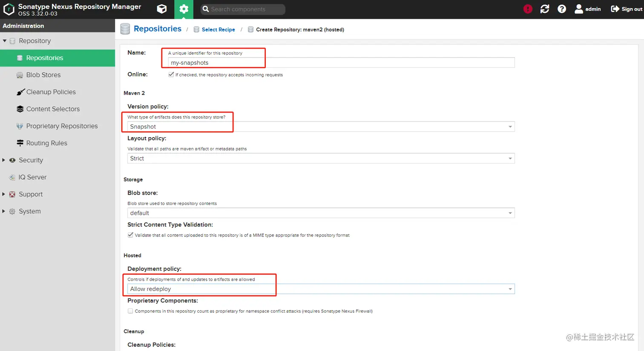Viewport: 644px width, 351px height.
Task: Toggle the Online checkbox
Action: (x=171, y=74)
